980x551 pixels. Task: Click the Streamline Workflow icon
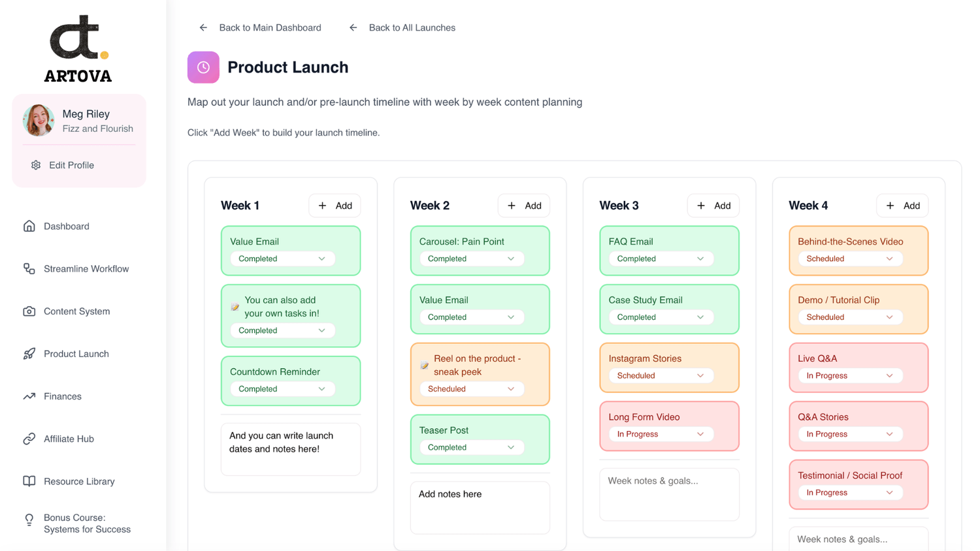coord(29,269)
